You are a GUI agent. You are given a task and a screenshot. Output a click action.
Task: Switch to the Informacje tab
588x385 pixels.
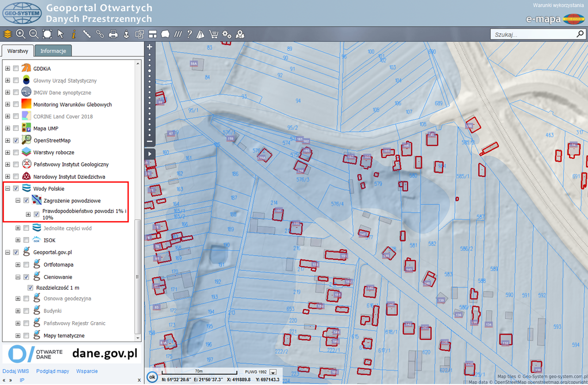tap(53, 51)
